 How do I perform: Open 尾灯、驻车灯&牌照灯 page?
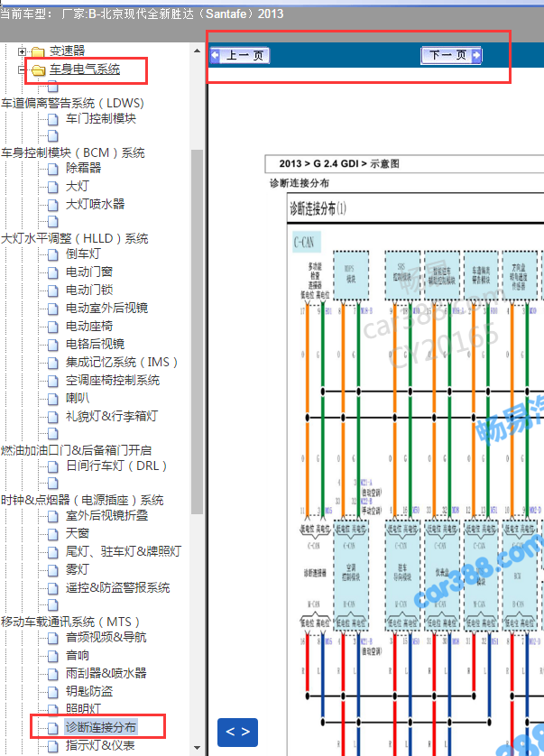click(124, 551)
